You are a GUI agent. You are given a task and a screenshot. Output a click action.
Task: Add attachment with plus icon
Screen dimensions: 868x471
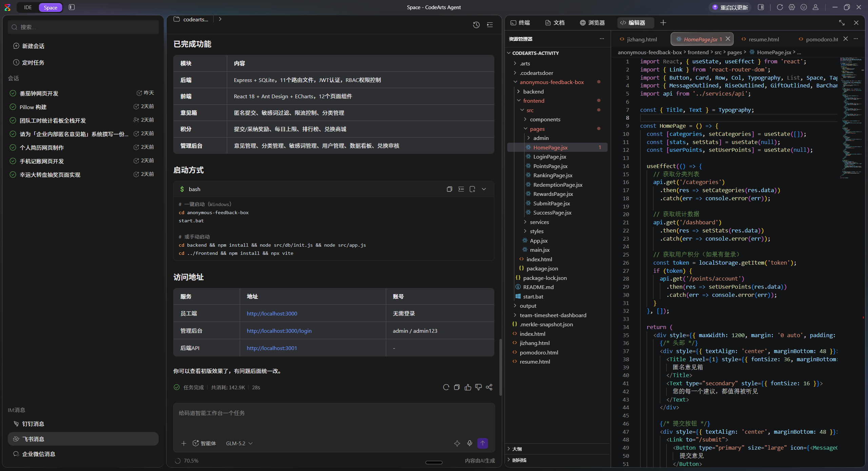tap(184, 443)
